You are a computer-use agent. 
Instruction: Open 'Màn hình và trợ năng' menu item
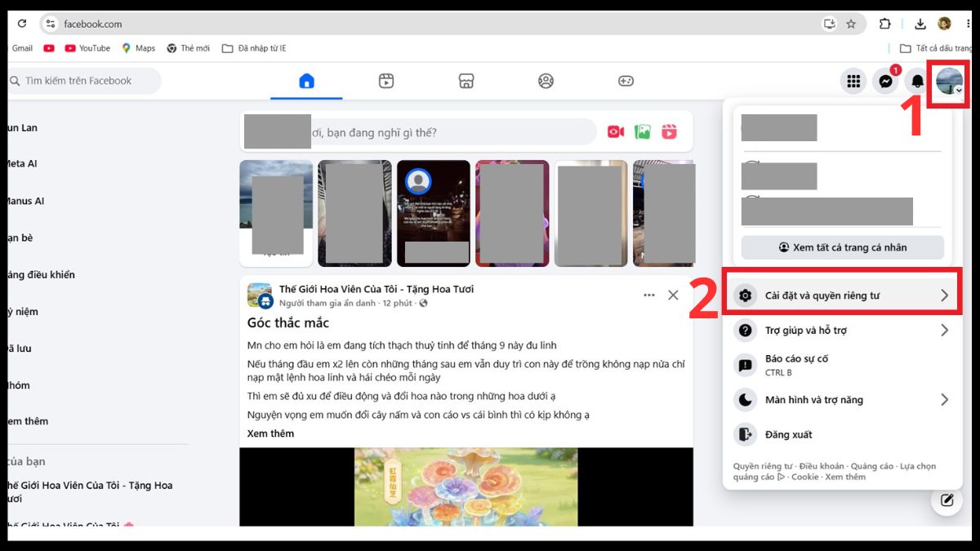pyautogui.click(x=843, y=400)
